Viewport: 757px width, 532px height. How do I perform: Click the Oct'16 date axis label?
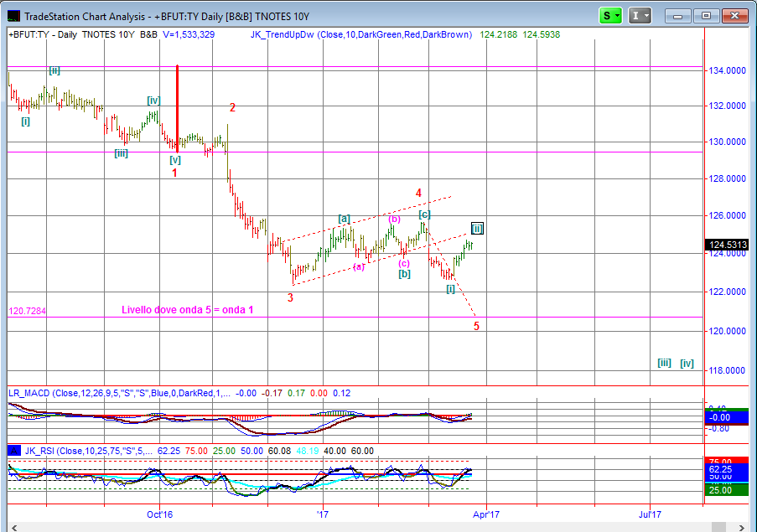160,514
